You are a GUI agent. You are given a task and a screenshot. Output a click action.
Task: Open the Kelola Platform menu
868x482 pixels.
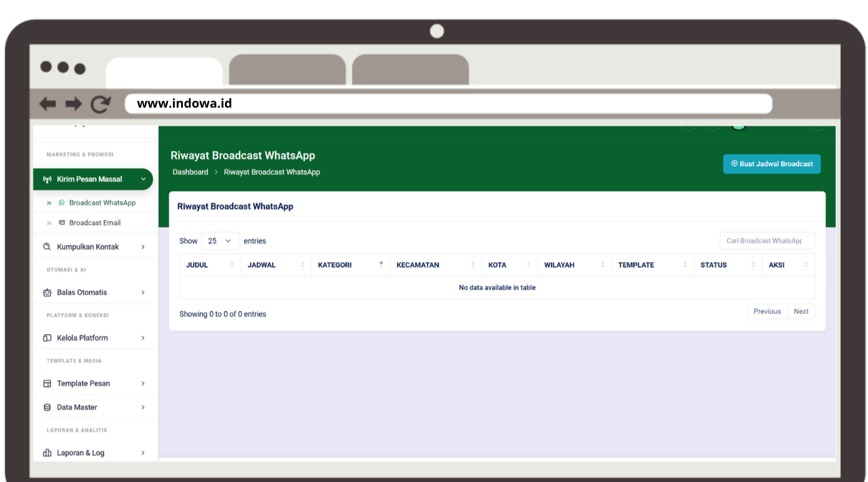(x=95, y=338)
